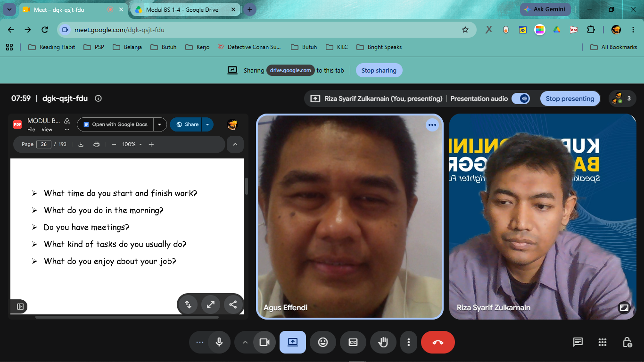Click the host controls lock icon
644x362 pixels.
click(627, 342)
